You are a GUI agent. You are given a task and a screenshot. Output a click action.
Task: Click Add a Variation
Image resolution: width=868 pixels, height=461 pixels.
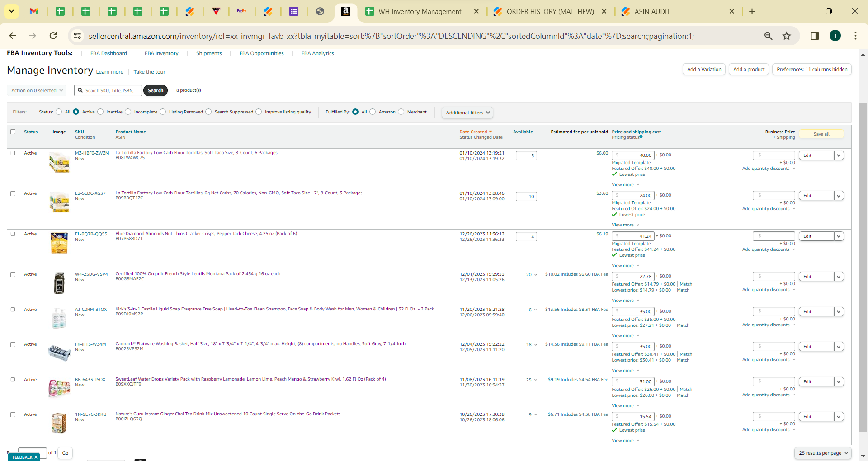coord(704,69)
